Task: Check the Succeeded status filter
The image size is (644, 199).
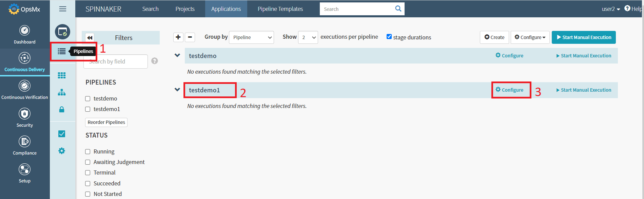Action: tap(87, 183)
